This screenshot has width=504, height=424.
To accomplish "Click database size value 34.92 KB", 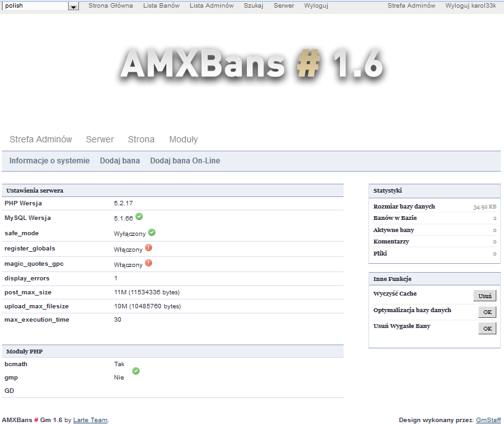I will (x=485, y=207).
